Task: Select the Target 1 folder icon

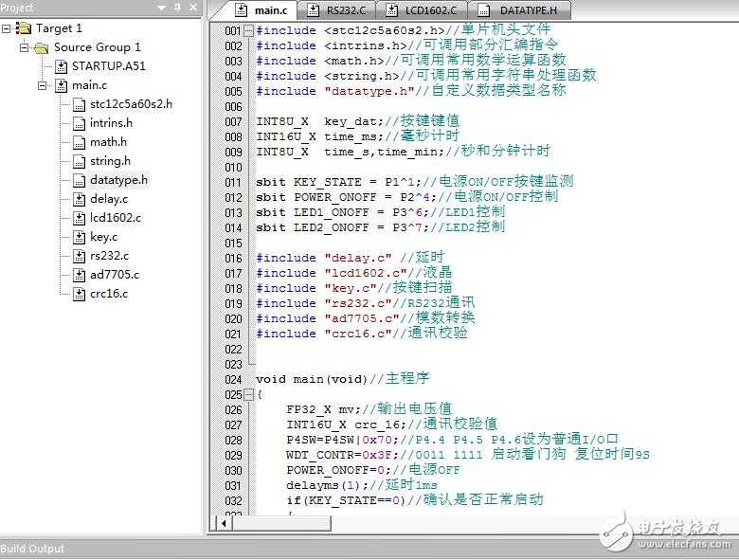Action: click(23, 28)
